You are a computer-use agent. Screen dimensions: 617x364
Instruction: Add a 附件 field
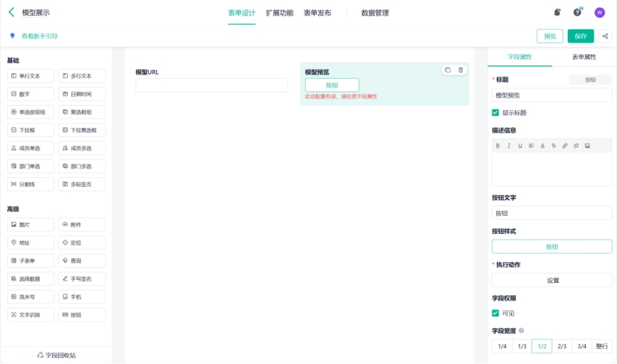[82, 225]
